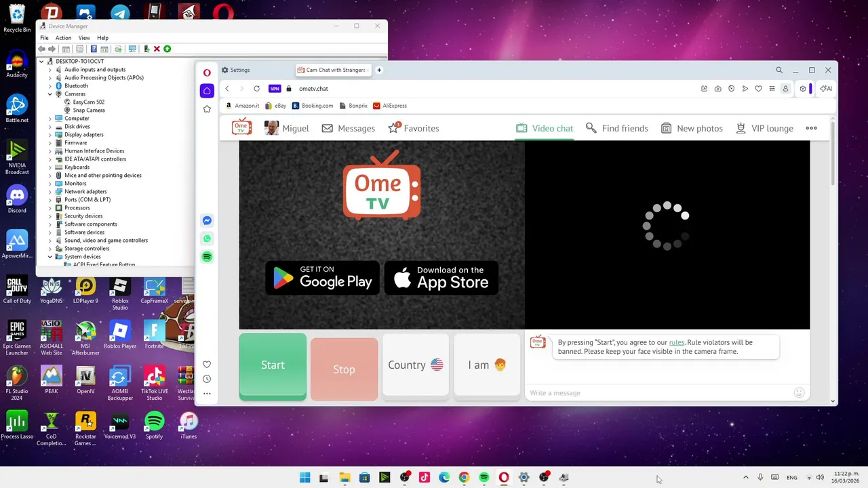Select the Cam Chat with Strangers tab
Image resolution: width=868 pixels, height=488 pixels.
pos(334,70)
